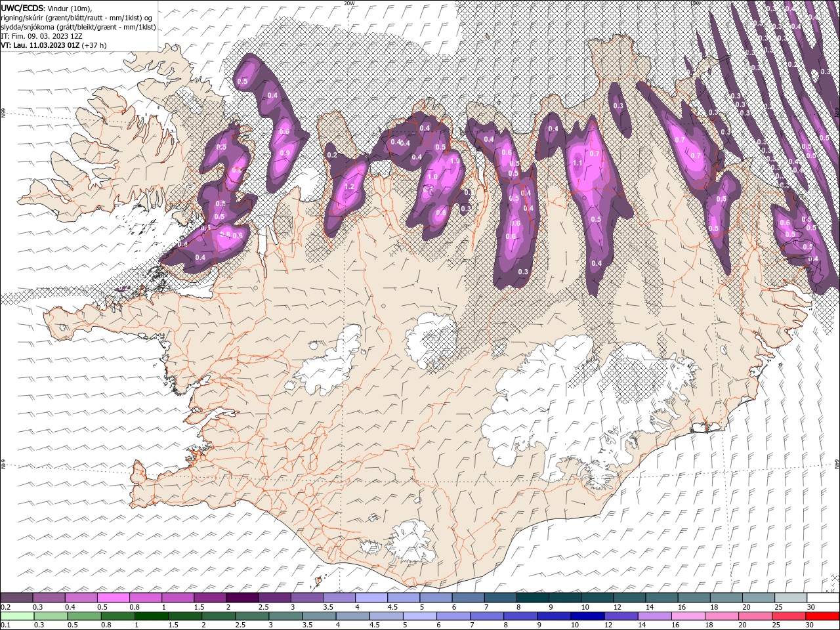Select the pale pink 16–18 rain-scale swatch
The height and width of the screenshot is (630, 840).
pyautogui.click(x=688, y=616)
